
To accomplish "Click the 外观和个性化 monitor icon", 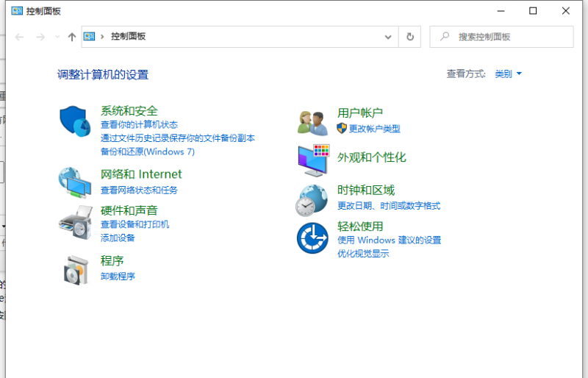I will tap(314, 160).
